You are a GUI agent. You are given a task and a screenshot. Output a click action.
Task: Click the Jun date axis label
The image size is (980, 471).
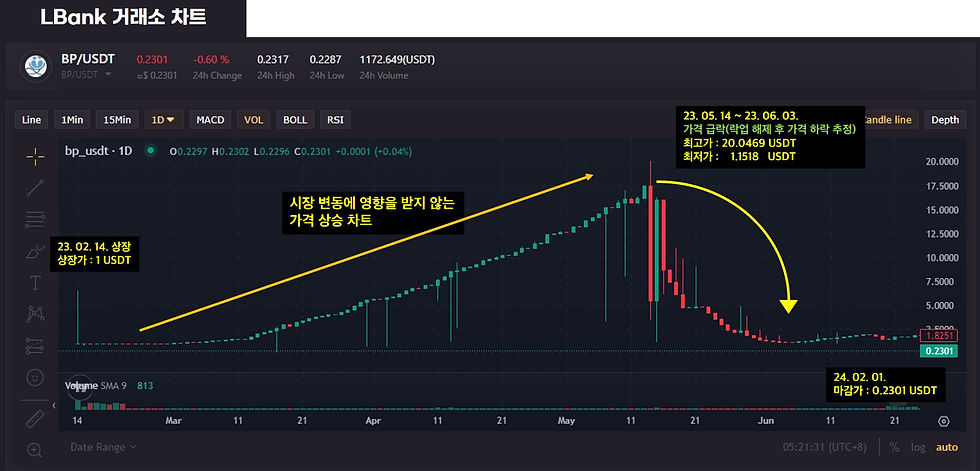coord(765,421)
